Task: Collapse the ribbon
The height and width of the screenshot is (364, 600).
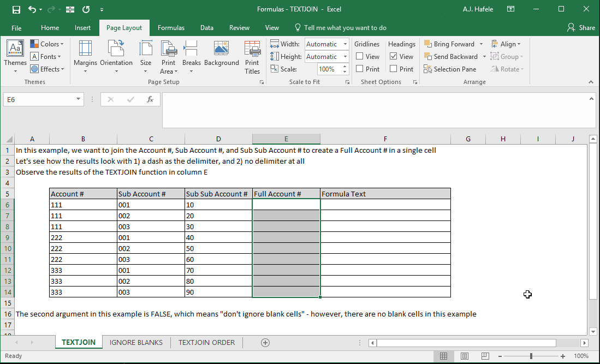Action: point(591,82)
